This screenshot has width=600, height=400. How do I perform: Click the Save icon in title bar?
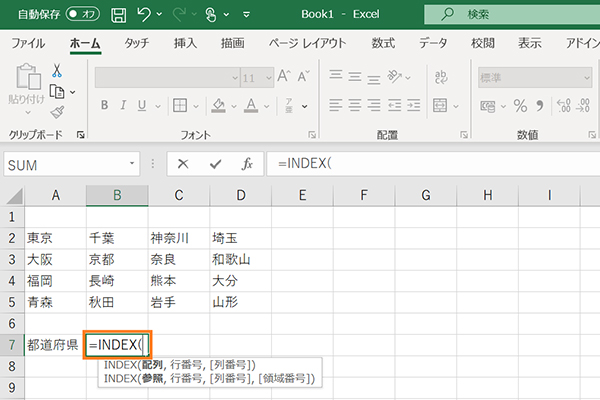[118, 15]
